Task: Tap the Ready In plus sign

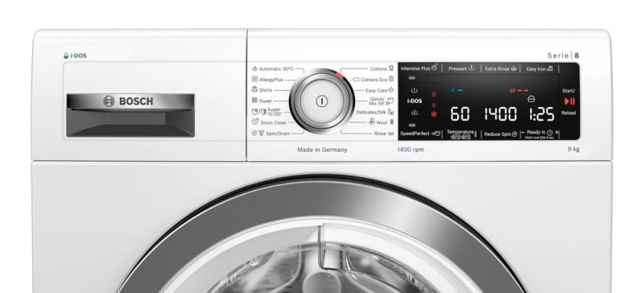Action: [556, 133]
